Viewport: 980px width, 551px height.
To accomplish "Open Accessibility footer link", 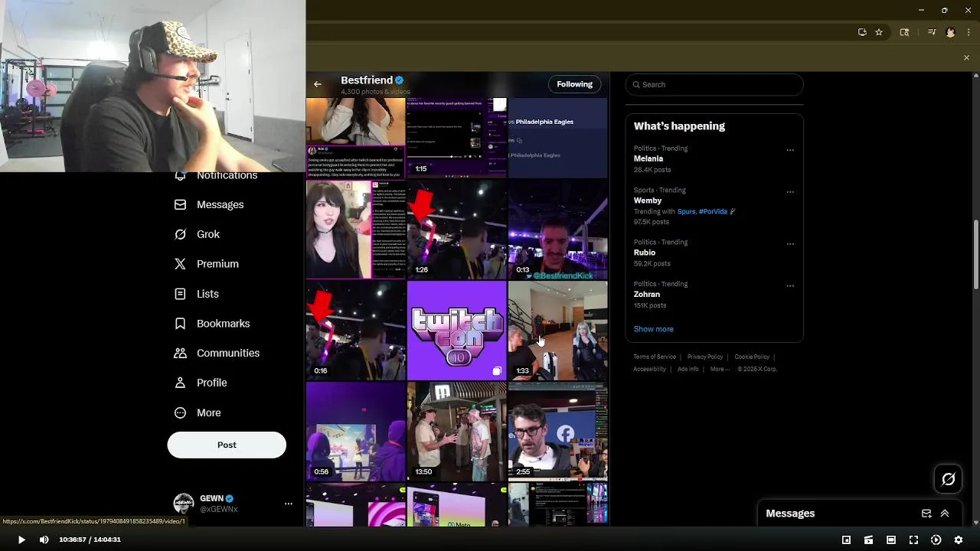I will 649,369.
